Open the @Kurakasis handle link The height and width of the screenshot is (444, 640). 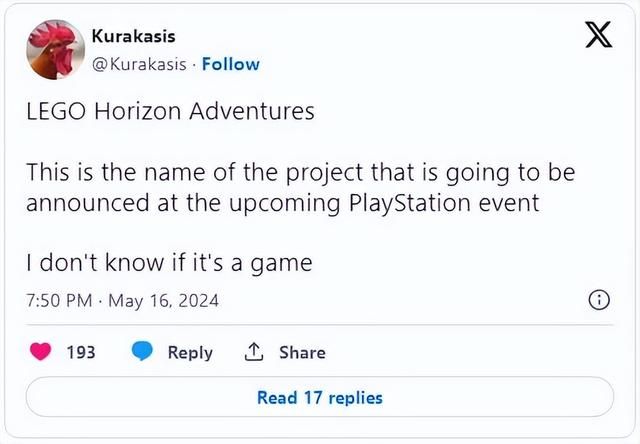(138, 64)
